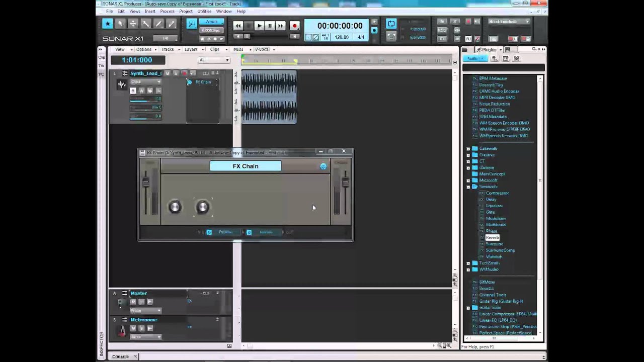Solo the Synth_Lead track

pyautogui.click(x=176, y=73)
